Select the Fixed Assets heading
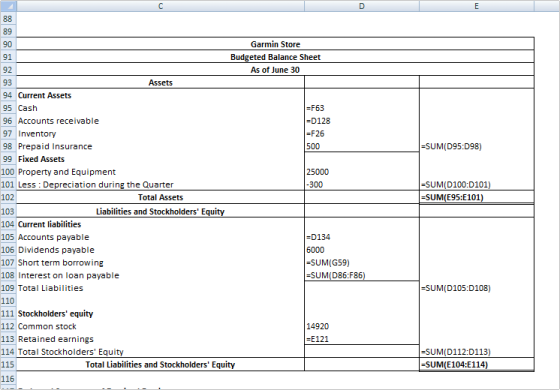Image resolution: width=560 pixels, height=390 pixels. click(x=41, y=159)
